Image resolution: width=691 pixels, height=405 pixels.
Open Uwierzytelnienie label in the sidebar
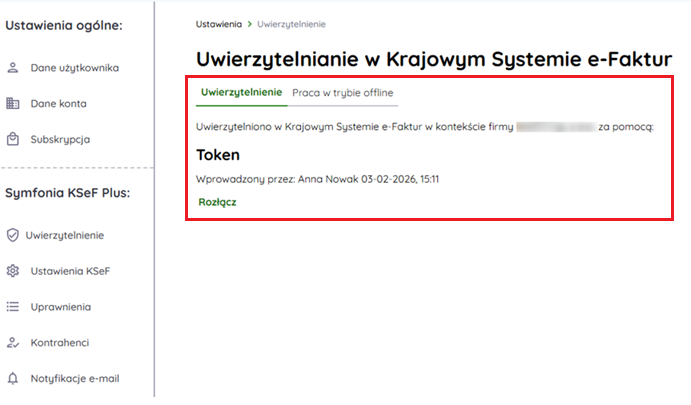tap(65, 235)
